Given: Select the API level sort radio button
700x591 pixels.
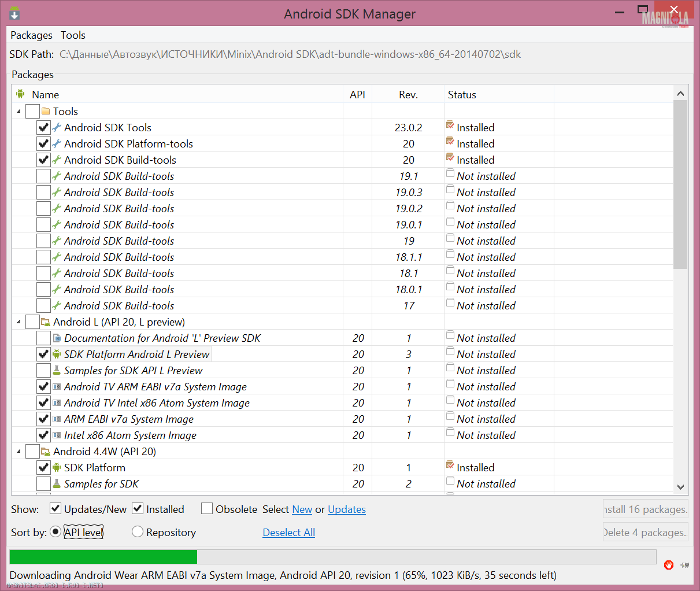Looking at the screenshot, I should click(55, 531).
